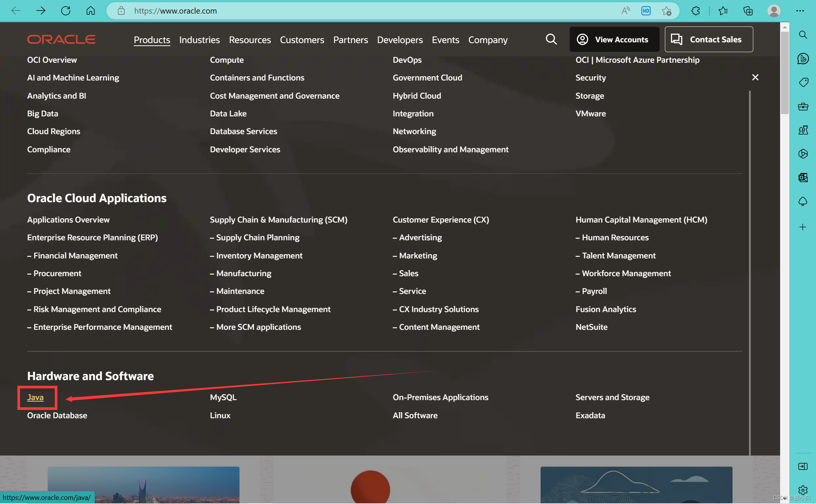Open the tree sidebar icon
816x504 pixels.
tap(803, 201)
